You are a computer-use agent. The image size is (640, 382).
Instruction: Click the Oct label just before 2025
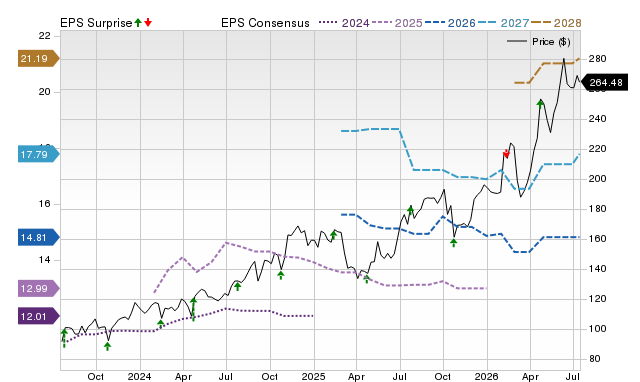[x=270, y=376]
